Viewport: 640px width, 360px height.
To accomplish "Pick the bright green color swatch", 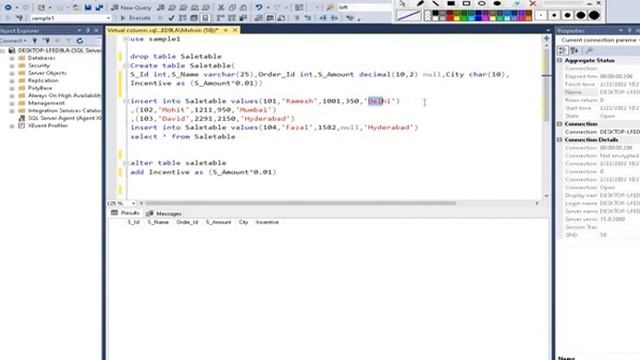I will [464, 18].
